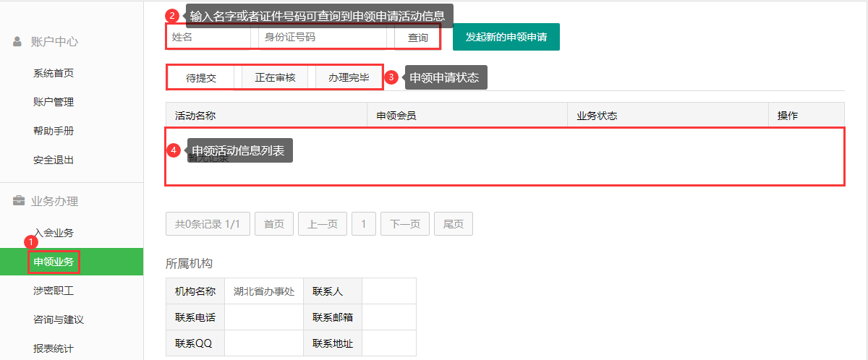868x360 pixels.
Task: Click the 业务办理 briefcase icon
Action: click(x=19, y=201)
